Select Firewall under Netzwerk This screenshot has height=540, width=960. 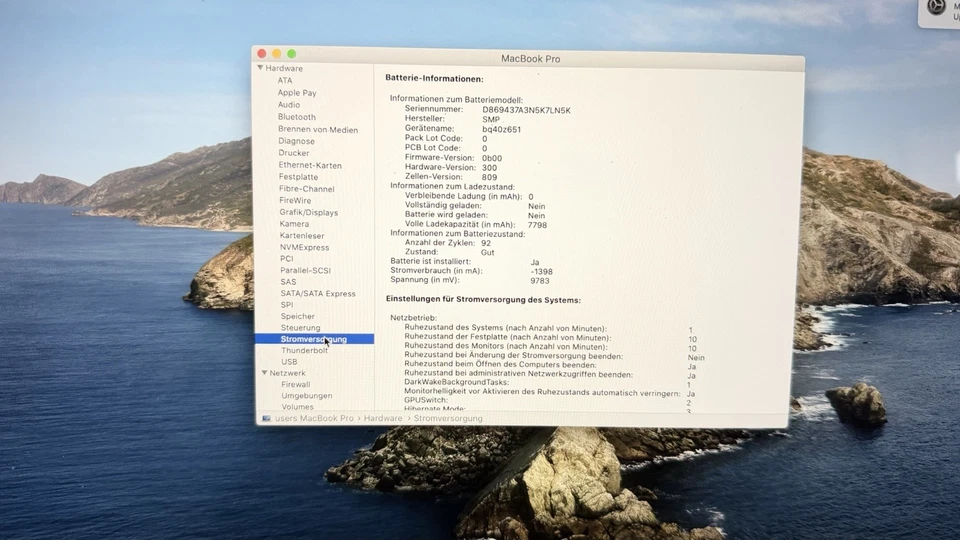(296, 384)
